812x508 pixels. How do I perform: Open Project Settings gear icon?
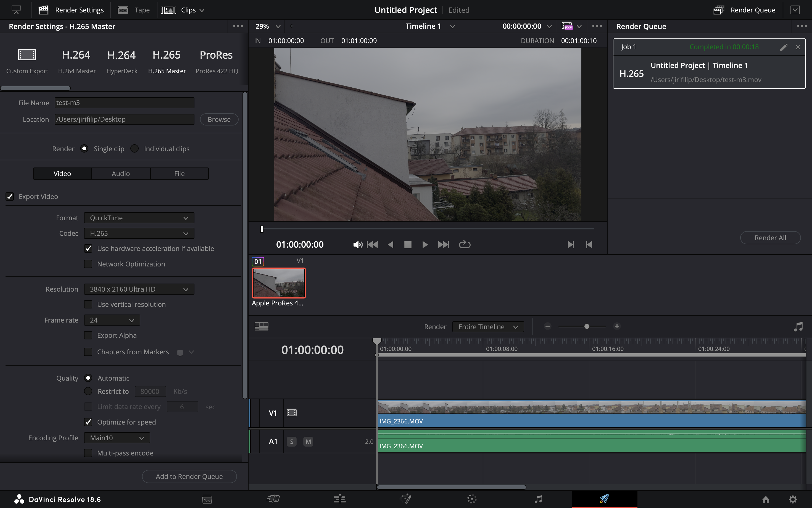pyautogui.click(x=793, y=499)
